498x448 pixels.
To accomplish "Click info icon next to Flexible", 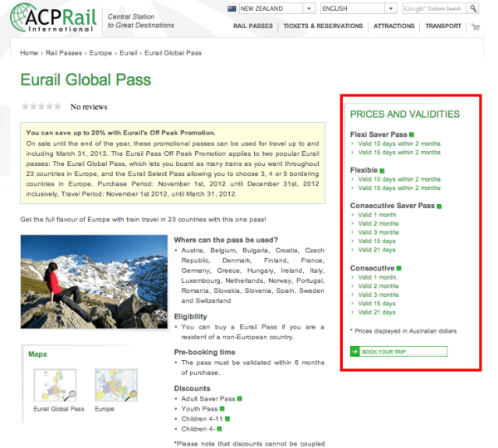I will click(382, 171).
